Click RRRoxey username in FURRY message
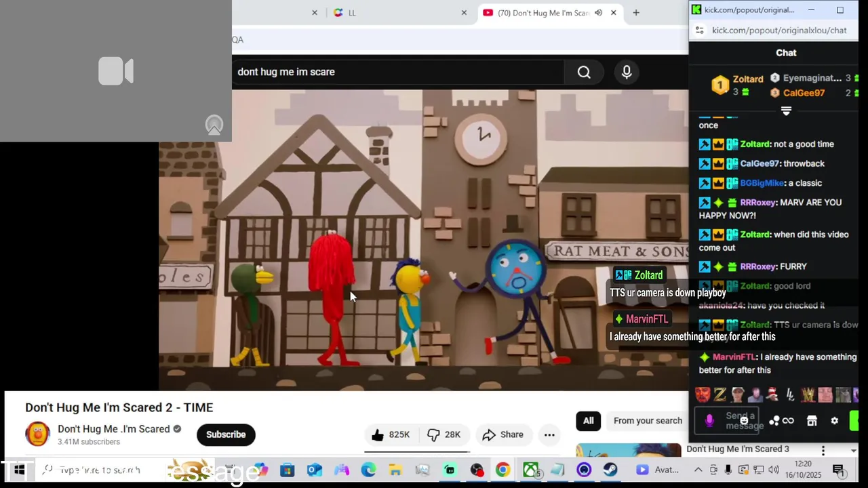 758,267
